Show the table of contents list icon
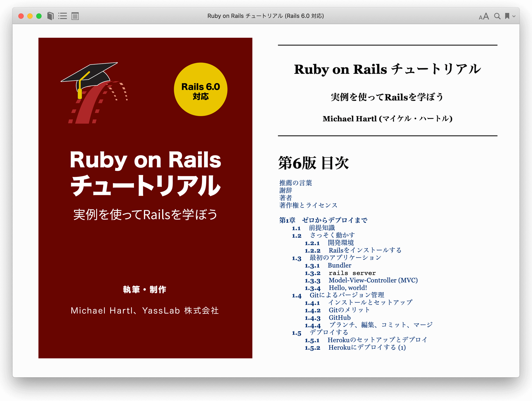 (63, 16)
